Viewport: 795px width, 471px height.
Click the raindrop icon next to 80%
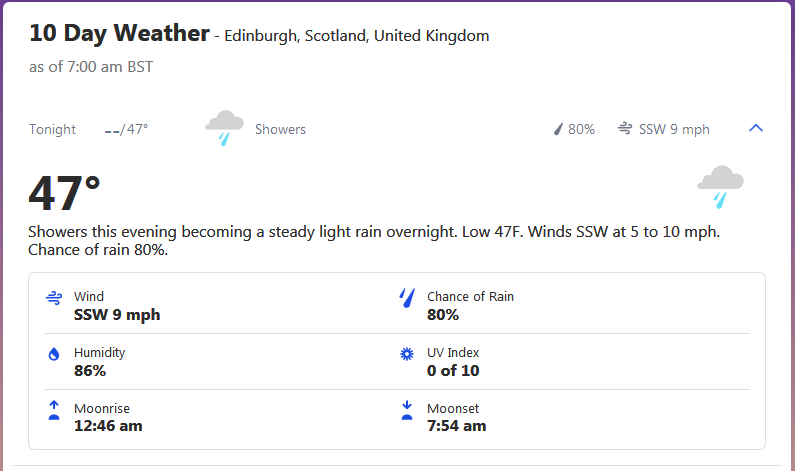point(559,129)
